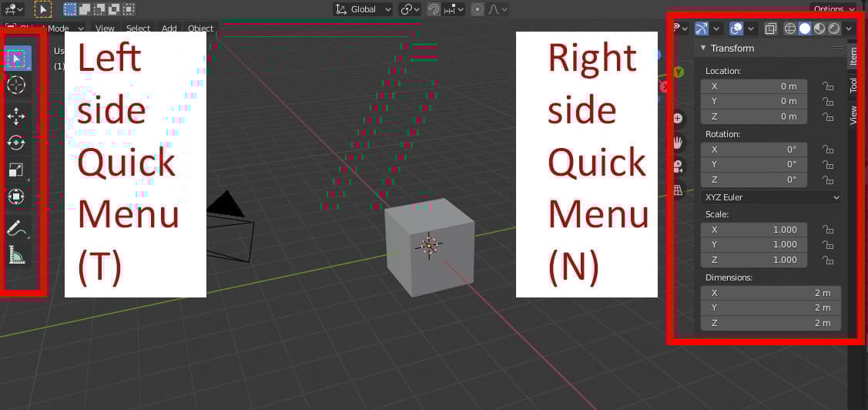Toggle lock on Rotation Y
Screen dimensions: 868x410
828,165
